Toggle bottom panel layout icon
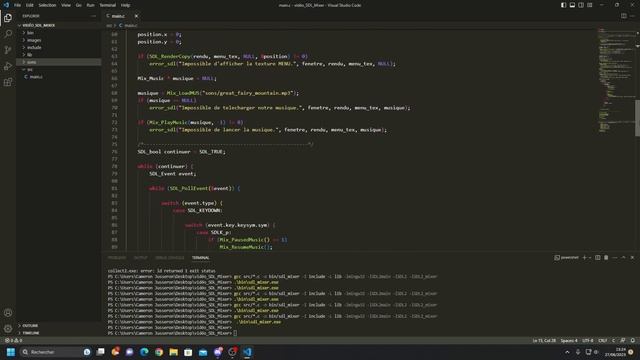The width and height of the screenshot is (640, 360). (x=572, y=5)
